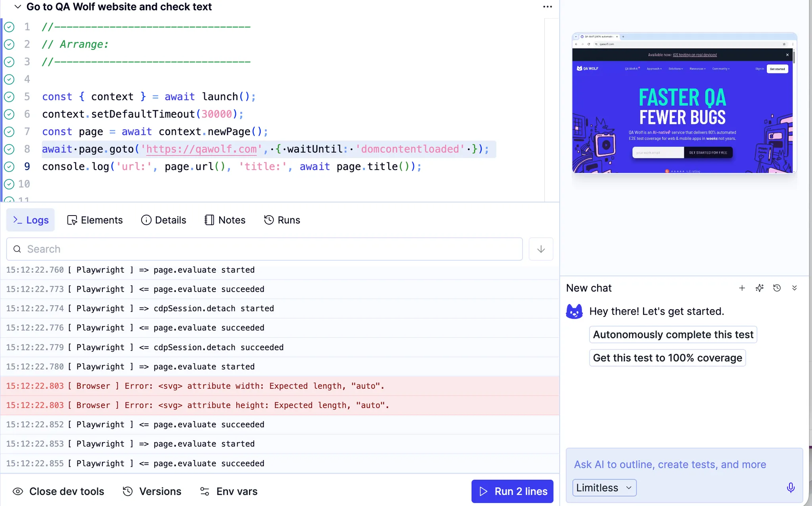Open the Limitless model dropdown
This screenshot has height=506, width=812.
604,487
